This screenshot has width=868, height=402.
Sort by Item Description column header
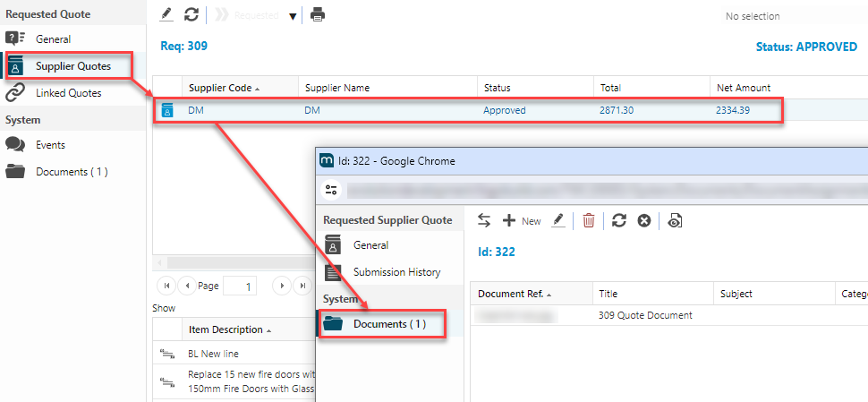point(226,329)
